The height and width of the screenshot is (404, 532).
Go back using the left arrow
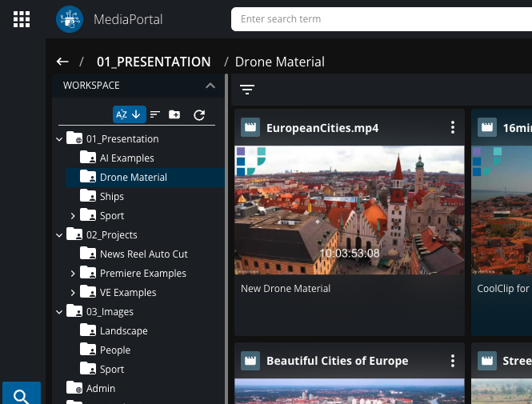(x=62, y=62)
